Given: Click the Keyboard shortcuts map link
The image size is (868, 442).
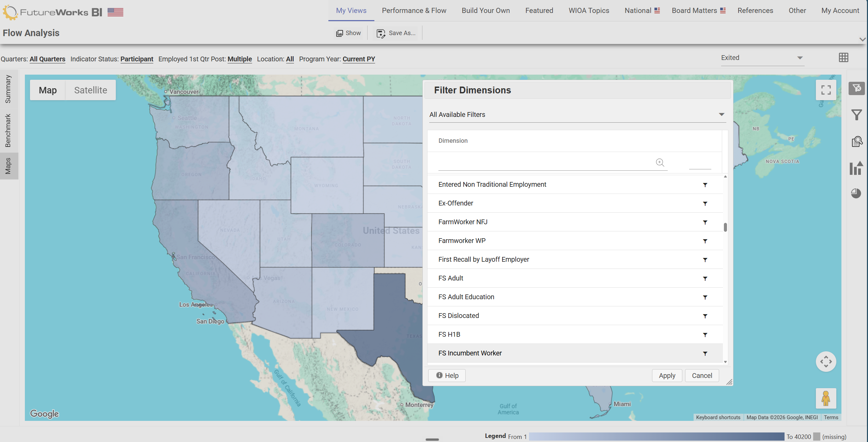Looking at the screenshot, I should pyautogui.click(x=718, y=417).
